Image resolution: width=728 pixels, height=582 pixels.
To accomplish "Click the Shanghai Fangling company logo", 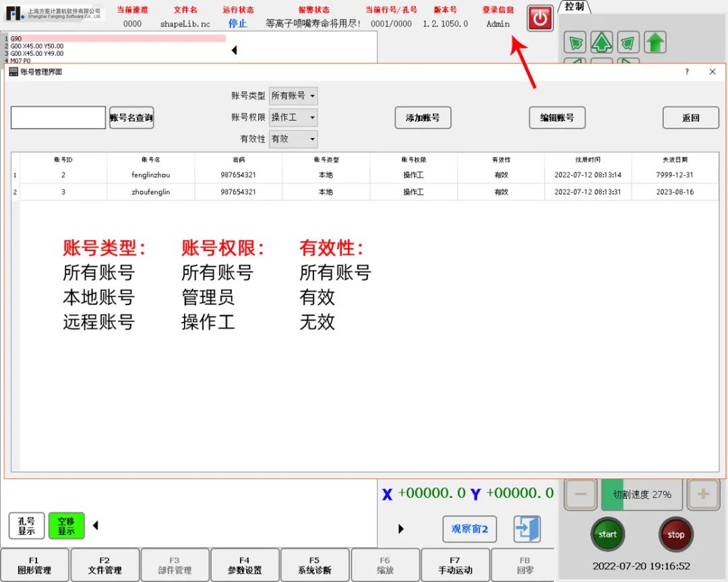I will 53,13.
